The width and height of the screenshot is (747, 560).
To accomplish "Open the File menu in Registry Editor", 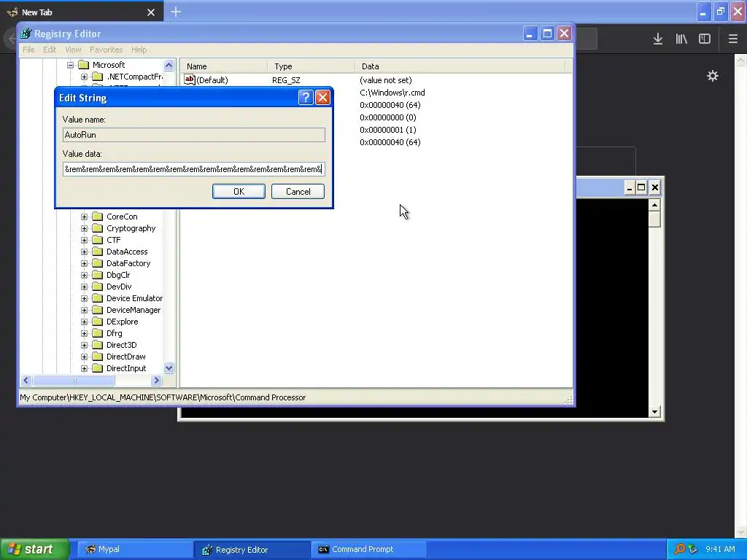I will (x=28, y=50).
